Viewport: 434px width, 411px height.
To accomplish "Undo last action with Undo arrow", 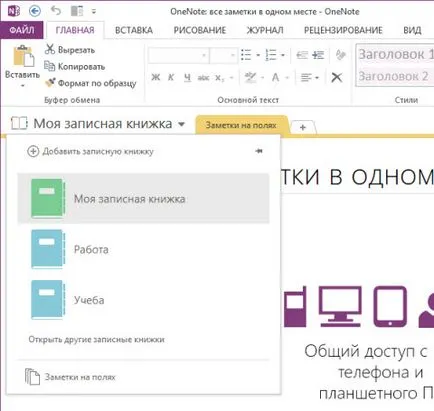I will [x=56, y=11].
